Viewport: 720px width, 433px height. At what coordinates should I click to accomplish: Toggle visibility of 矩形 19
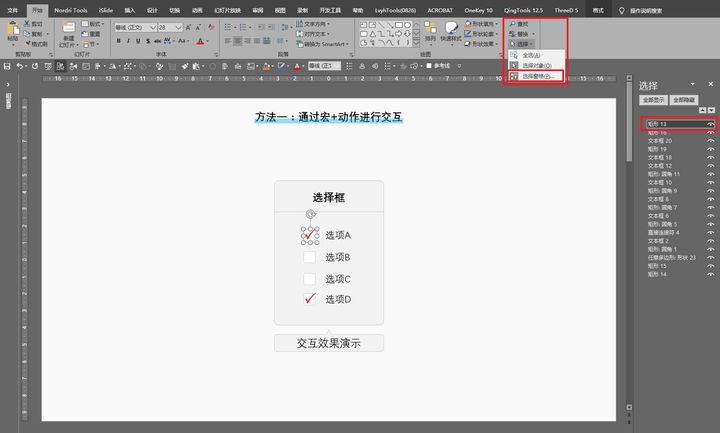[710, 149]
